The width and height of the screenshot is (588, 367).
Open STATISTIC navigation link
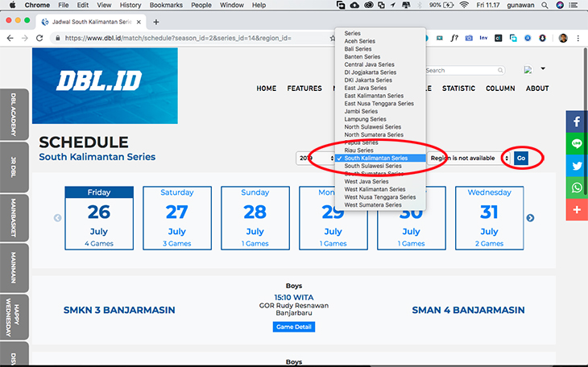point(458,89)
